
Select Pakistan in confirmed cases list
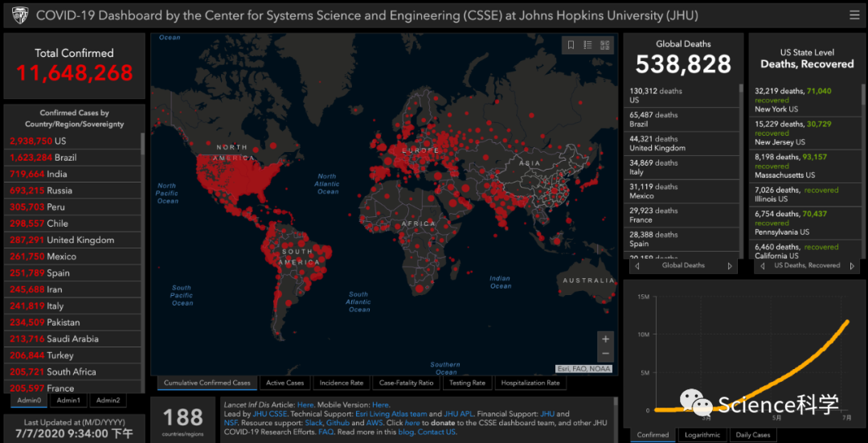click(73, 322)
